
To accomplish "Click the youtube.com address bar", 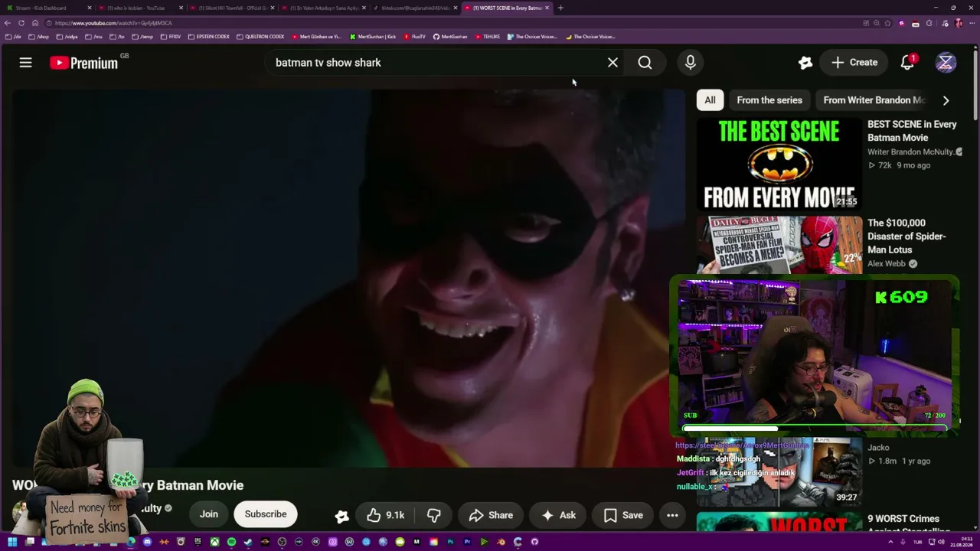I will click(459, 23).
